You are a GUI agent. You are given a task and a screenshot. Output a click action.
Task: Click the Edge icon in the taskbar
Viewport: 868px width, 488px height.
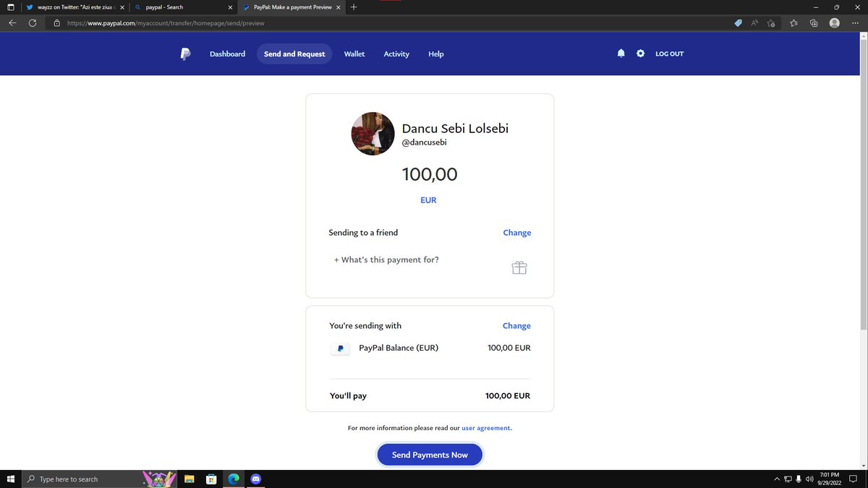(x=234, y=479)
